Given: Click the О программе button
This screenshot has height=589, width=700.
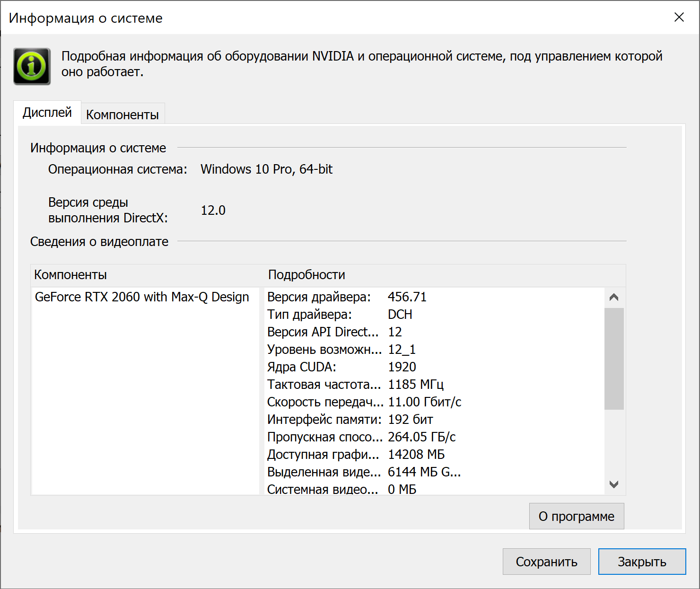Looking at the screenshot, I should (577, 516).
